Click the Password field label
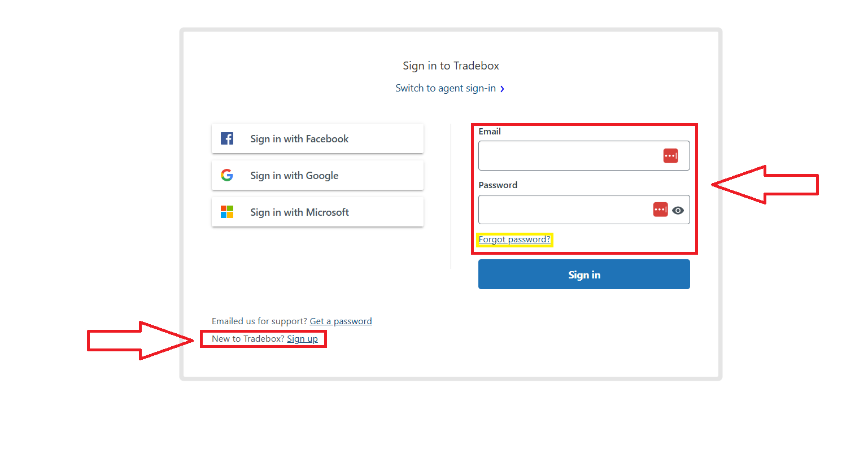This screenshot has width=868, height=475. pyautogui.click(x=498, y=185)
